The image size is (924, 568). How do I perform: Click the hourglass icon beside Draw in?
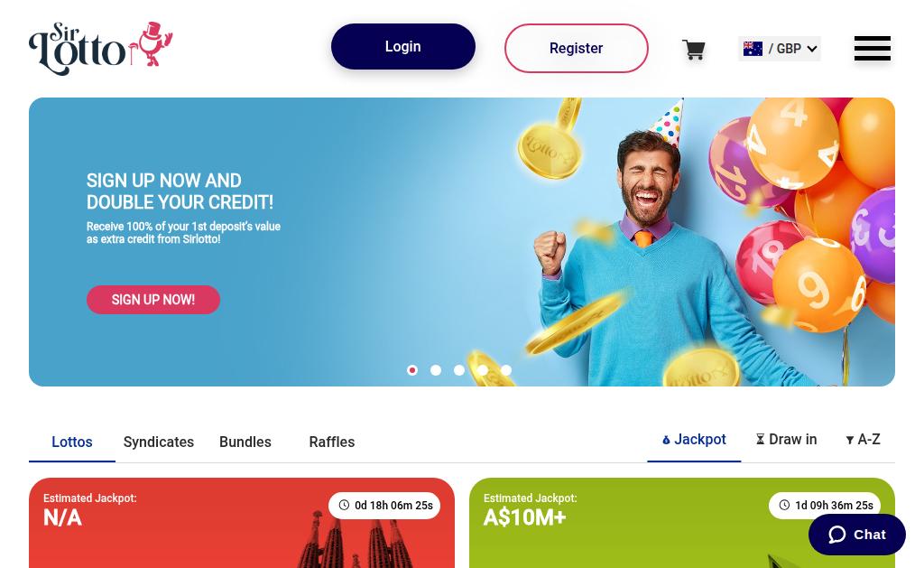(x=760, y=440)
